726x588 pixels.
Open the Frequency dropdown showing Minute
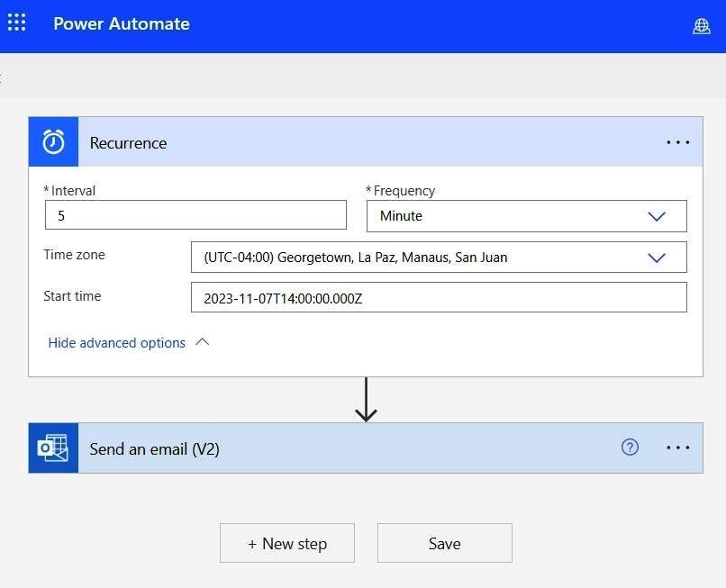tap(526, 216)
